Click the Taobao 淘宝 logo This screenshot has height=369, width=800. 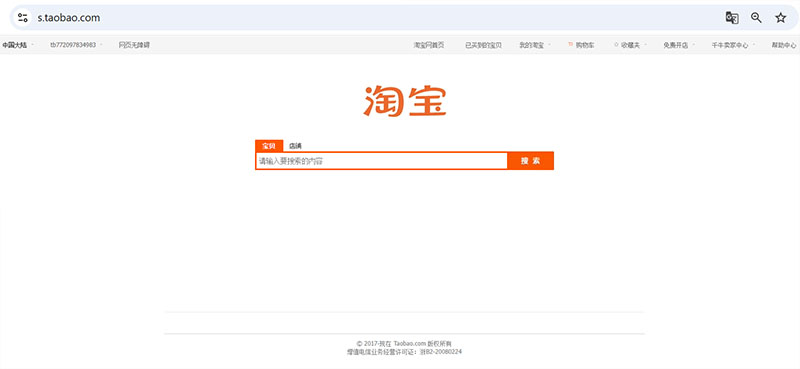[x=405, y=101]
